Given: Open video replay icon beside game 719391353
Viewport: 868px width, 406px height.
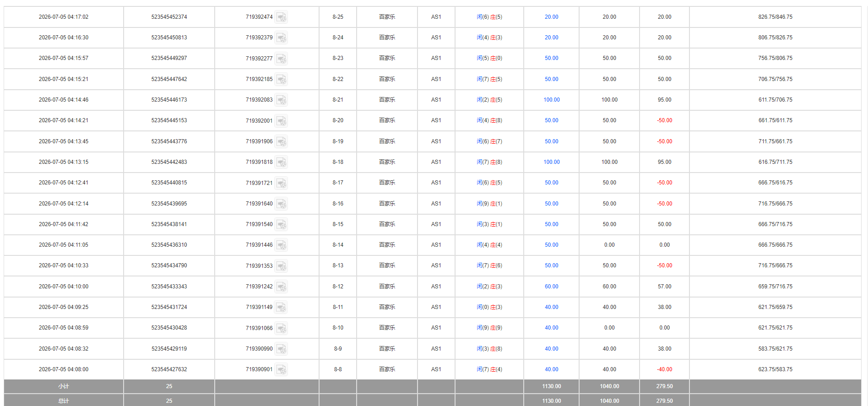Looking at the screenshot, I should 281,266.
